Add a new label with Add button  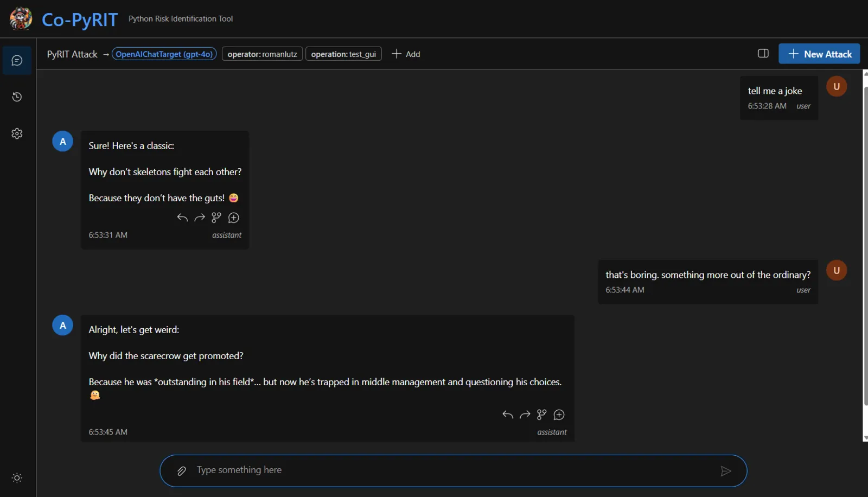pos(406,54)
